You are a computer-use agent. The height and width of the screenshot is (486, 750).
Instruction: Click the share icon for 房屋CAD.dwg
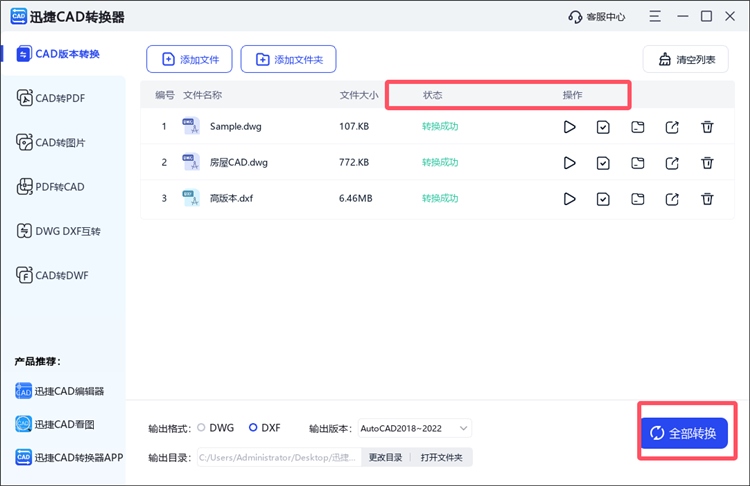point(672,163)
